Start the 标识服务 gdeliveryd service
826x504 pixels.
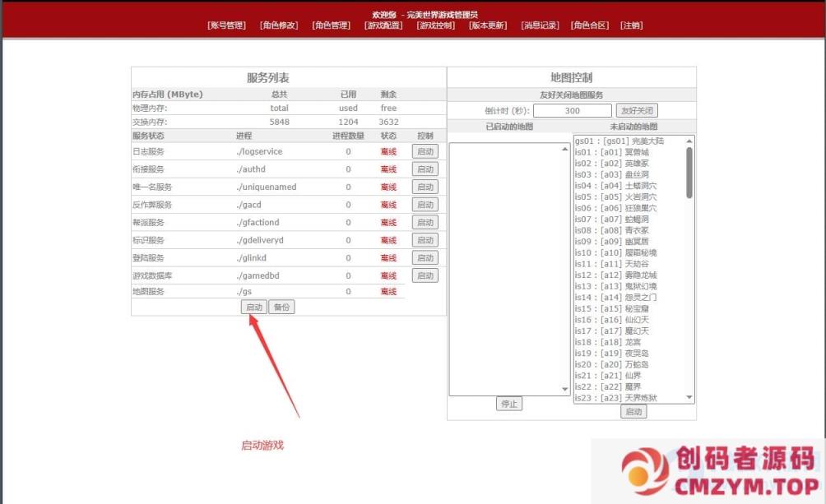[x=425, y=240]
